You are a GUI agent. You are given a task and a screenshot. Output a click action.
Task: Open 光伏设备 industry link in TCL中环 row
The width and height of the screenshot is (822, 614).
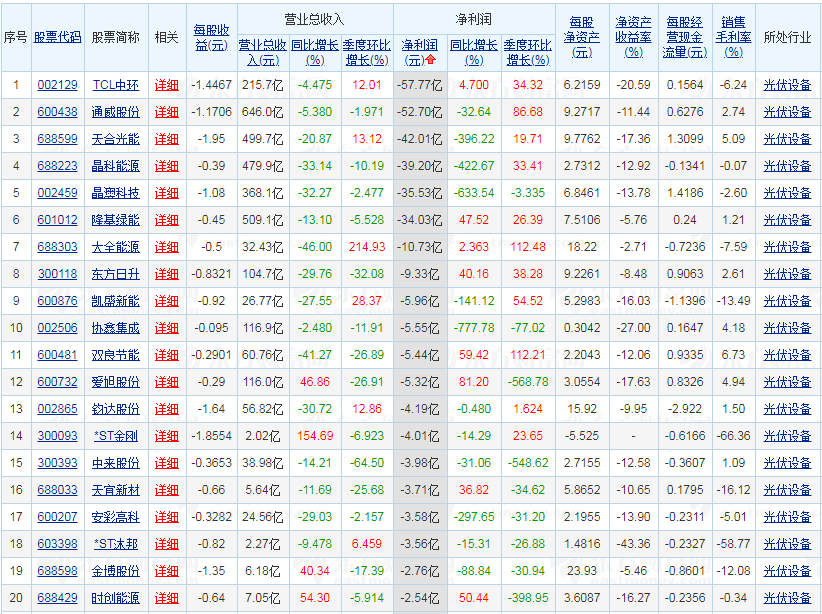coord(787,85)
